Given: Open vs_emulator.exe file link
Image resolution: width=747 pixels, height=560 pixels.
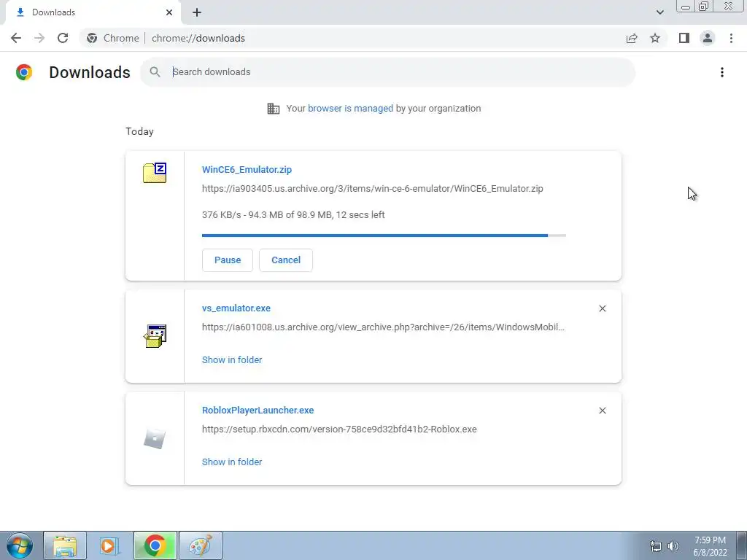Looking at the screenshot, I should (236, 308).
